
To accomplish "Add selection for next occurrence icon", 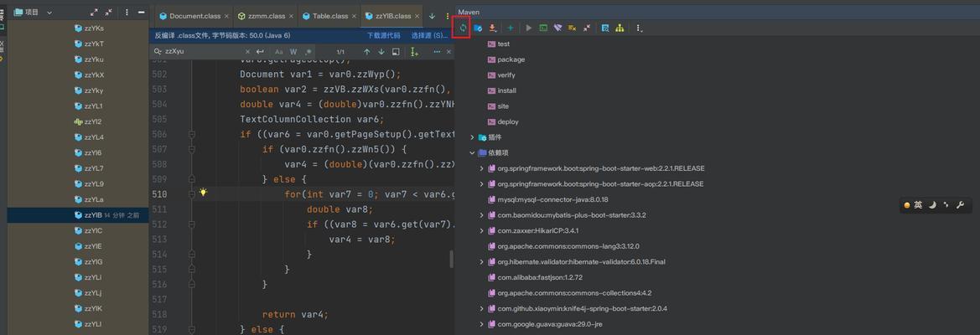I will [414, 52].
